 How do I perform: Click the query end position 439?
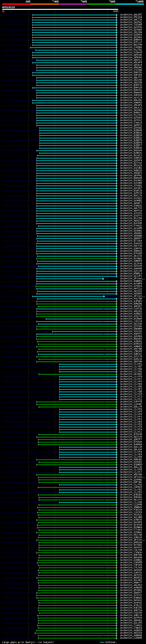tap(115, 11)
